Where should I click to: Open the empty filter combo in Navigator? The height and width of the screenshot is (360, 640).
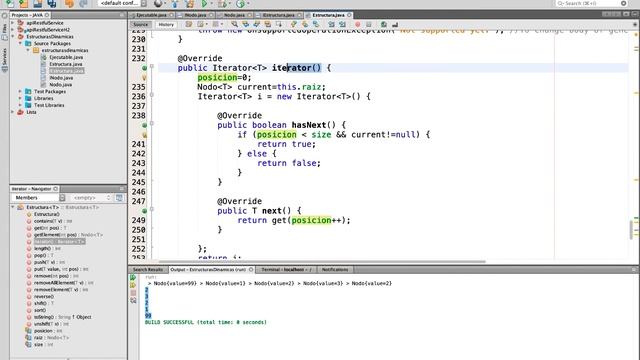click(x=91, y=198)
